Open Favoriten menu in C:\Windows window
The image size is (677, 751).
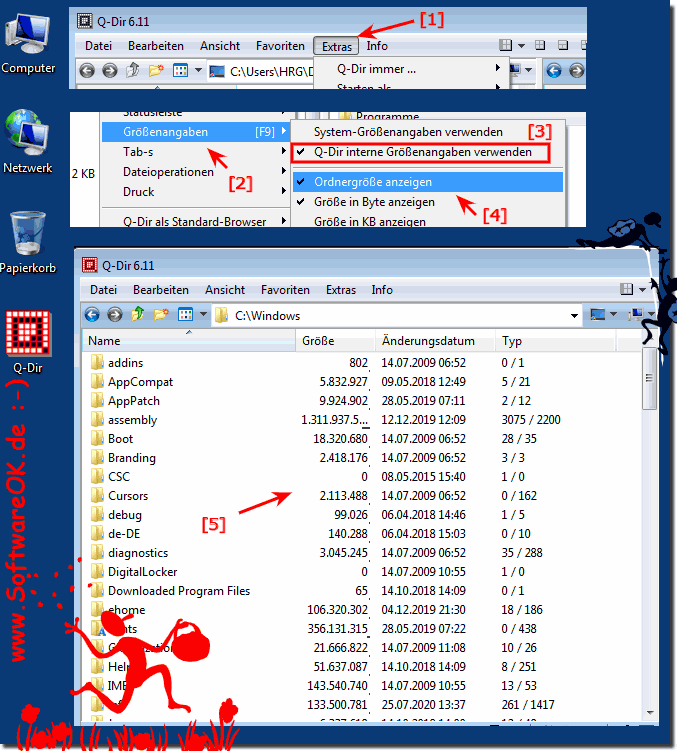pos(285,290)
